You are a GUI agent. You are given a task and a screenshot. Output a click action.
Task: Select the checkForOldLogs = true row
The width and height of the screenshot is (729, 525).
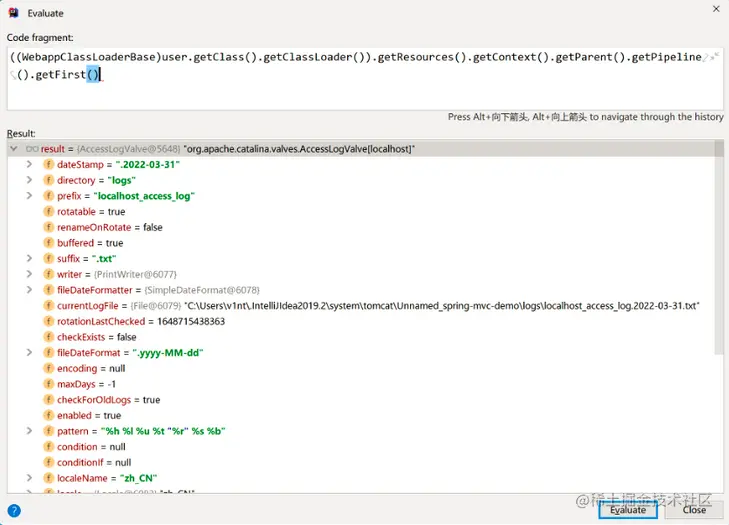[x=361, y=399]
